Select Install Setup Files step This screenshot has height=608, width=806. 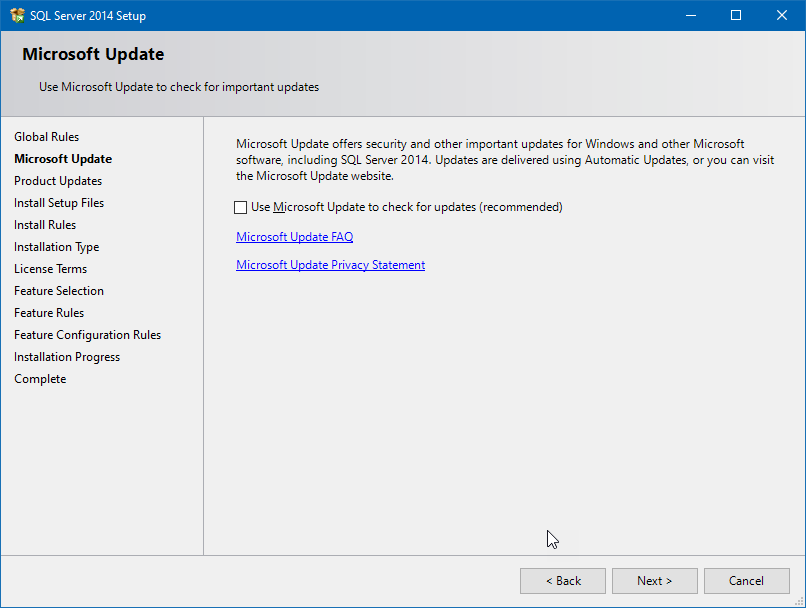pyautogui.click(x=59, y=202)
